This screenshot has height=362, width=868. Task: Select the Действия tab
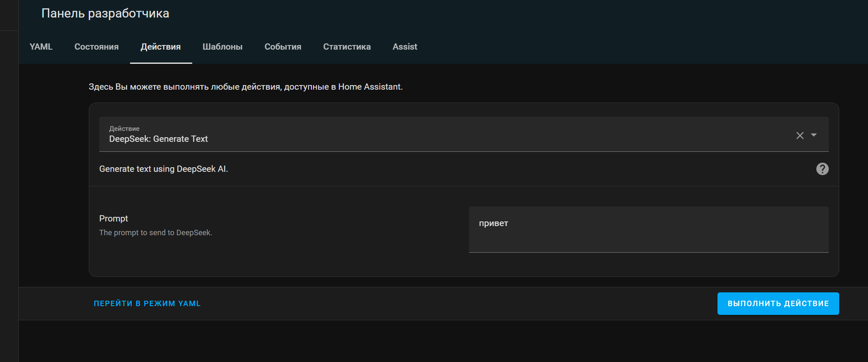[161, 47]
